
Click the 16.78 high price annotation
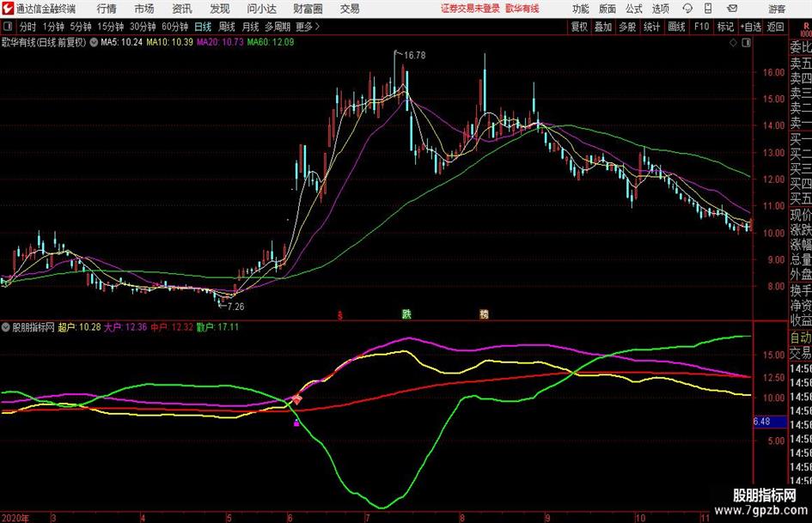coord(414,56)
